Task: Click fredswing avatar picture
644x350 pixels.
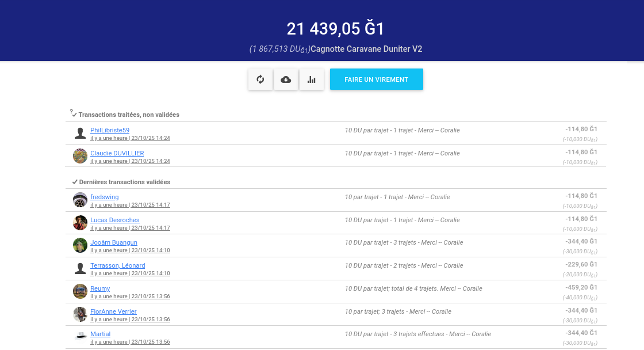Action: tap(80, 200)
